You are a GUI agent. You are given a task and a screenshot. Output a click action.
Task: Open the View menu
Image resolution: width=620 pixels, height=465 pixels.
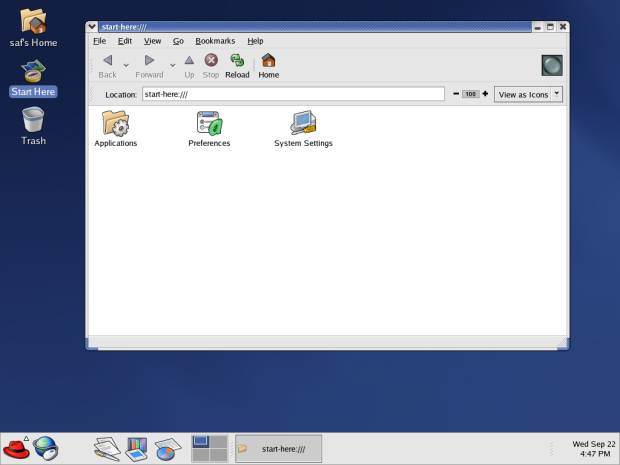pyautogui.click(x=152, y=41)
